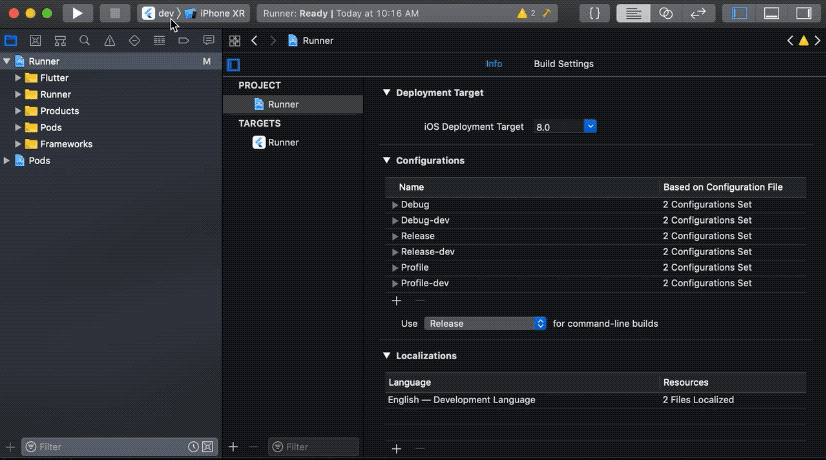Collapse the Runner project root in navigator
This screenshot has height=460, width=826.
[x=6, y=61]
